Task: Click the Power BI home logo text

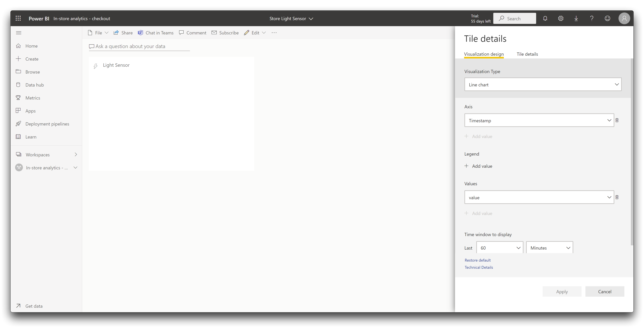Action: 39,19
